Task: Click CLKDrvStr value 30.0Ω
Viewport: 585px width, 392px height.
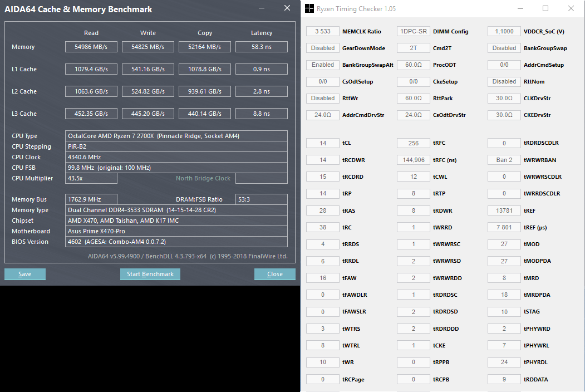Action: click(504, 98)
